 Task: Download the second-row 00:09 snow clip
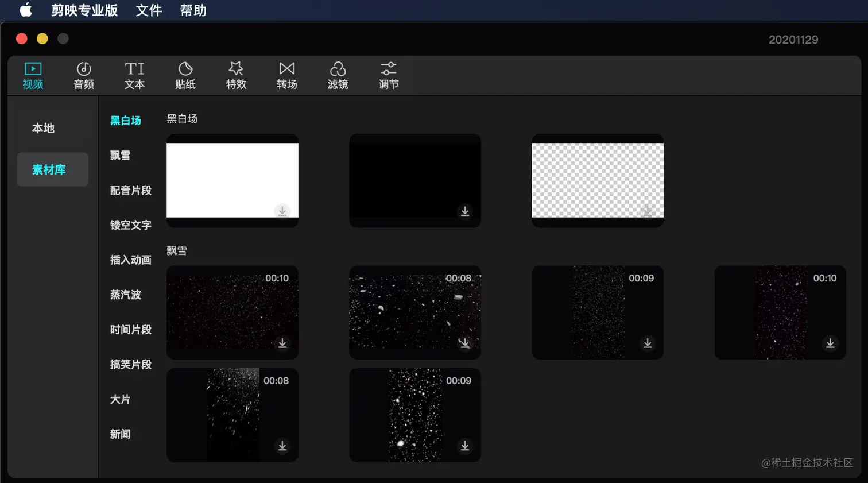465,446
